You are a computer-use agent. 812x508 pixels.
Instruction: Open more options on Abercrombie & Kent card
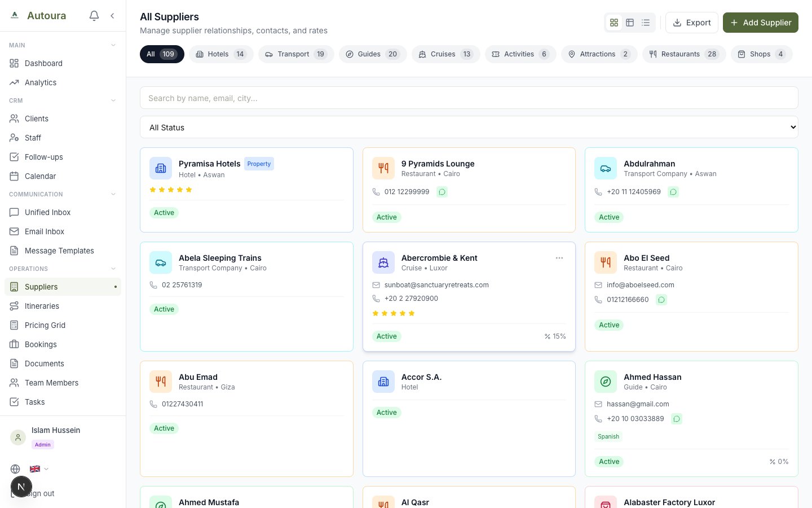[559, 258]
